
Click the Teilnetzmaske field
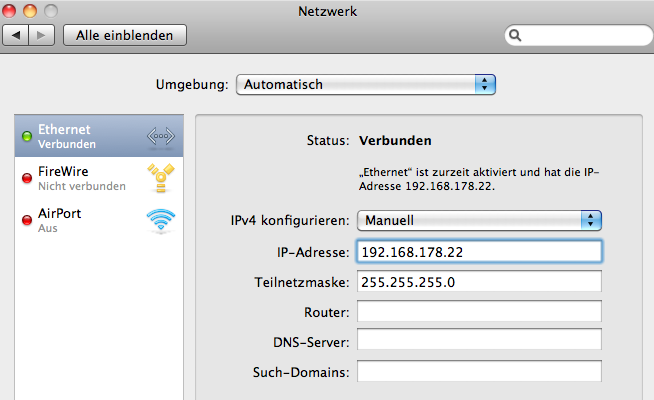479,282
